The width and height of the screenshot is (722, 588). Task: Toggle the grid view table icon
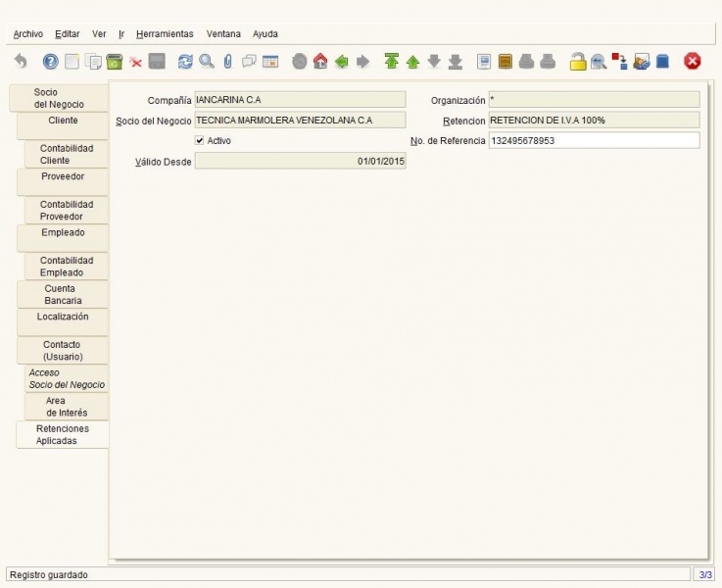coord(270,61)
